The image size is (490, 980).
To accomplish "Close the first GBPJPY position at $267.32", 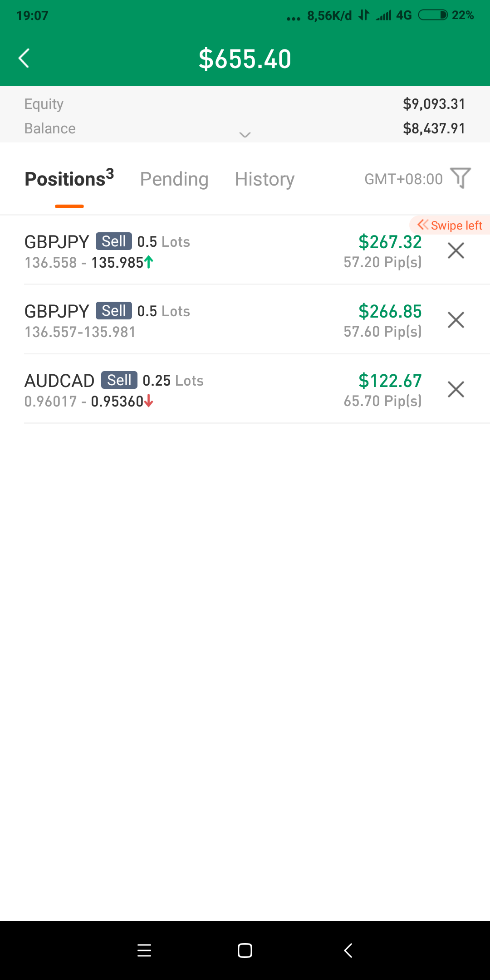I will click(456, 250).
